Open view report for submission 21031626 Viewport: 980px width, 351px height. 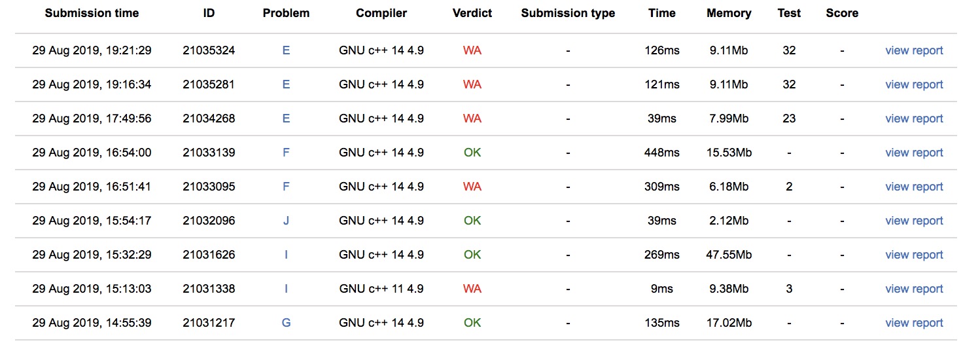913,255
